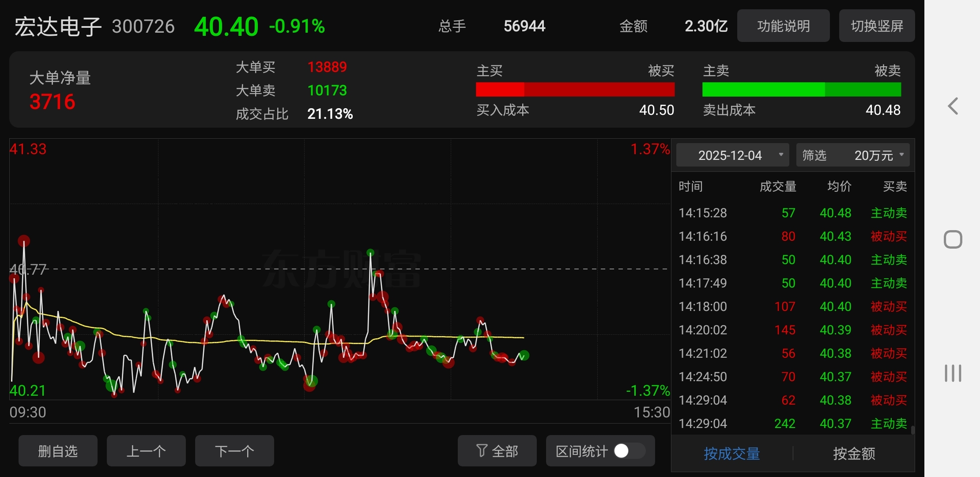Screen dimensions: 980x477
Task: Click the 功能说明 button
Action: point(783,26)
